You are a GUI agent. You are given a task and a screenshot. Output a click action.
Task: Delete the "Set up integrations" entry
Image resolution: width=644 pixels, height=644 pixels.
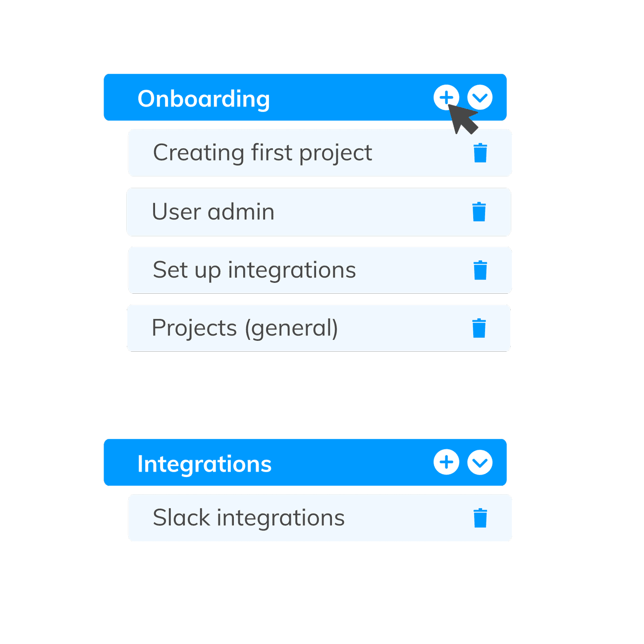(x=479, y=270)
